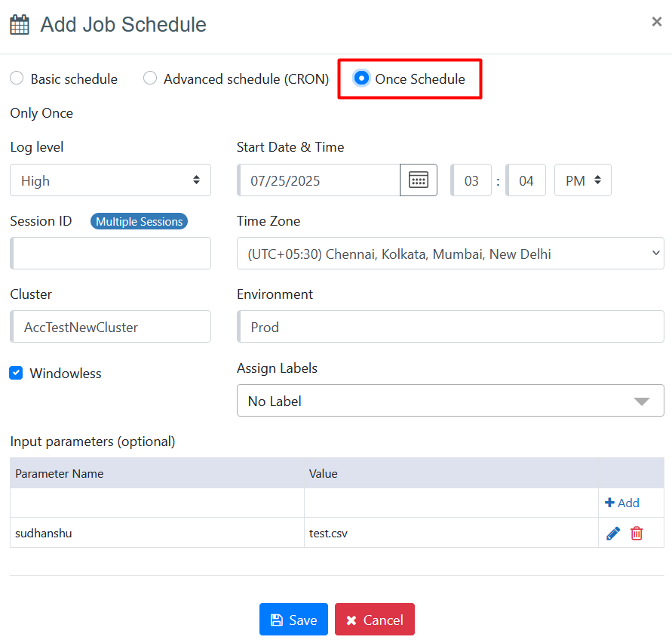Click the pencil edit icon for sudhanshu
This screenshot has height=643, width=672.
click(613, 534)
